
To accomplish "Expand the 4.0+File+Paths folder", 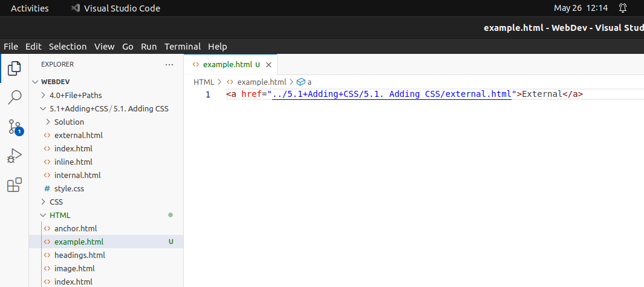I will [x=75, y=95].
